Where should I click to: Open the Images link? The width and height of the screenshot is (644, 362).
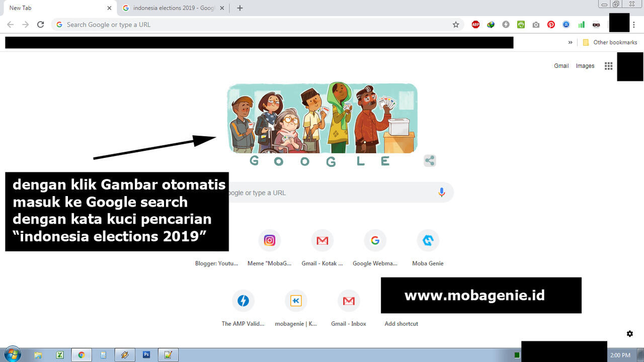(x=585, y=66)
